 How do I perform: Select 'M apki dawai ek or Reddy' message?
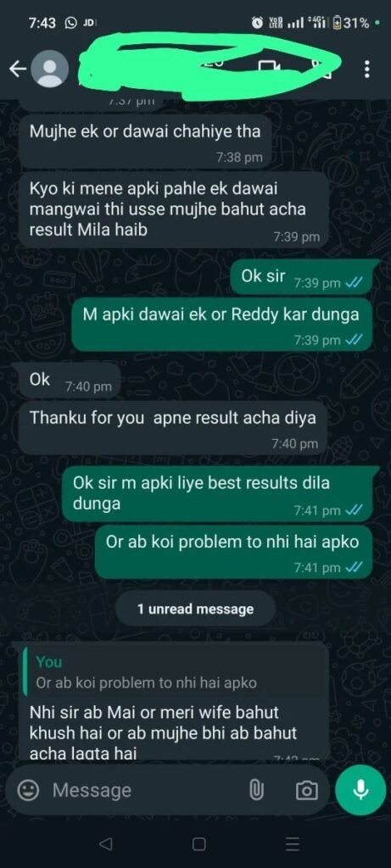pyautogui.click(x=221, y=325)
